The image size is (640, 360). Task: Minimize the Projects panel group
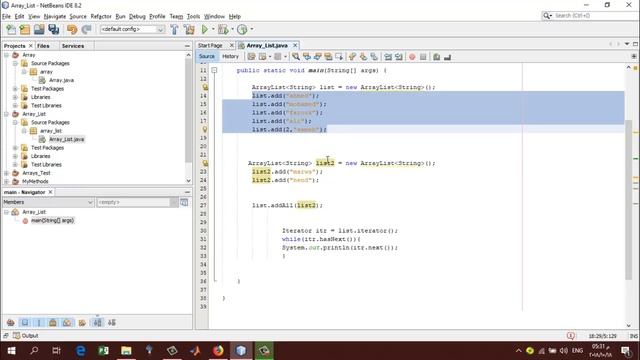pos(187,46)
